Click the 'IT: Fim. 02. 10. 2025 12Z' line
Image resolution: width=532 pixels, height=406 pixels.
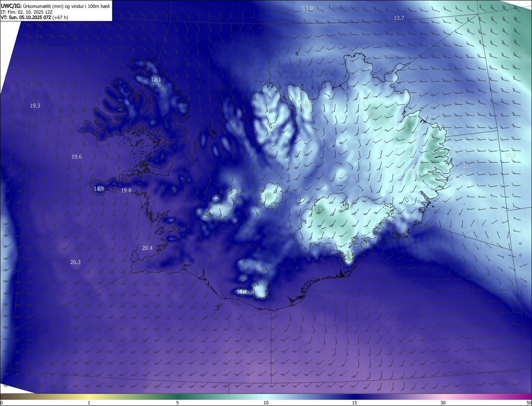tap(27, 12)
